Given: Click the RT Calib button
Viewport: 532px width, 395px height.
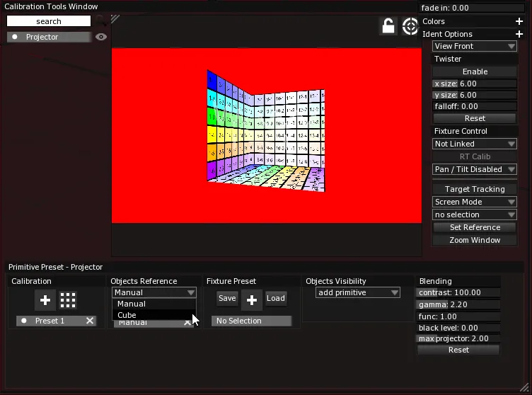Looking at the screenshot, I should click(475, 156).
